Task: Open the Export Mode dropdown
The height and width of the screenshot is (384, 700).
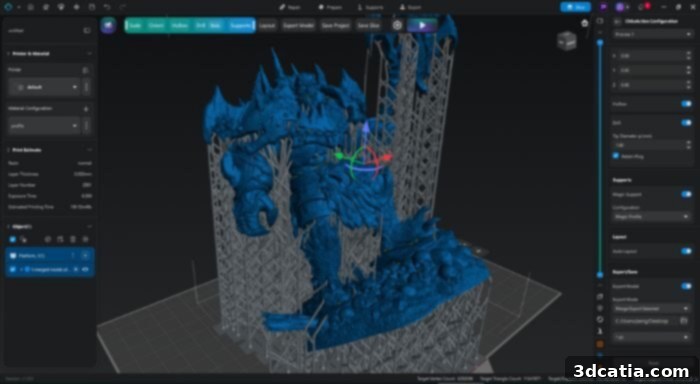Action: point(652,308)
